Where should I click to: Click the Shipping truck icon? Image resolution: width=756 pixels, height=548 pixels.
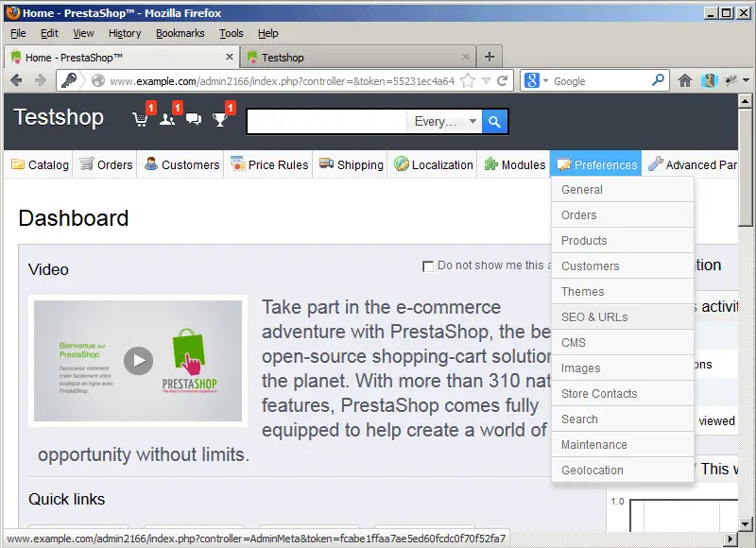pos(326,163)
